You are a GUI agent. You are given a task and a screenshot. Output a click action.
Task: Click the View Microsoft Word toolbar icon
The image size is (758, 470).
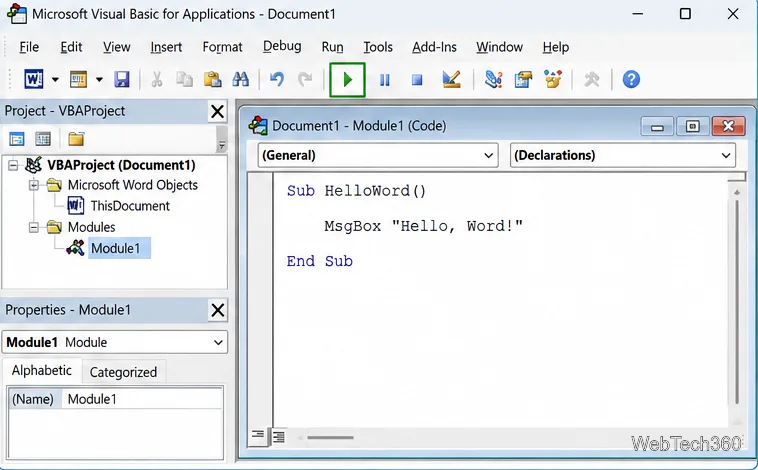[x=34, y=79]
